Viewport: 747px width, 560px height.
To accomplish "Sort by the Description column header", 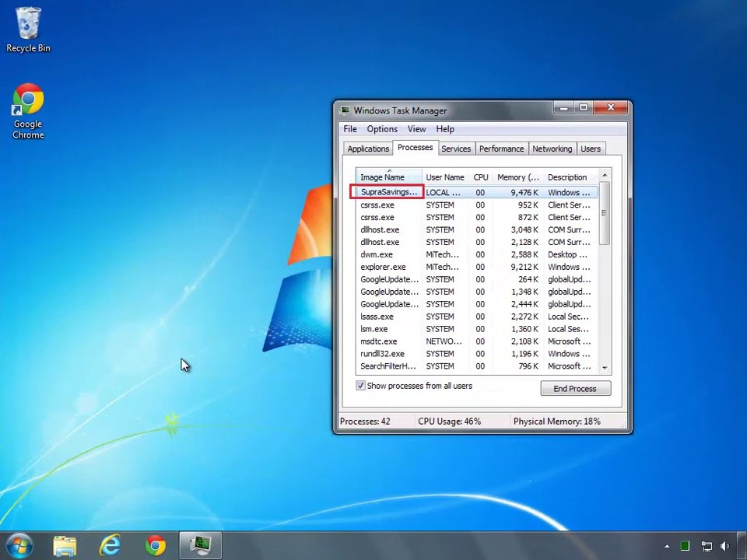I will click(570, 177).
